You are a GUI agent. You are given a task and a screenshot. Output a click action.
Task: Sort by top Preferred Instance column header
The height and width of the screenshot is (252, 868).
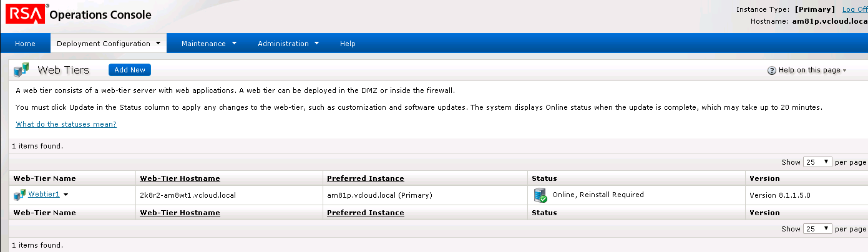tap(365, 178)
